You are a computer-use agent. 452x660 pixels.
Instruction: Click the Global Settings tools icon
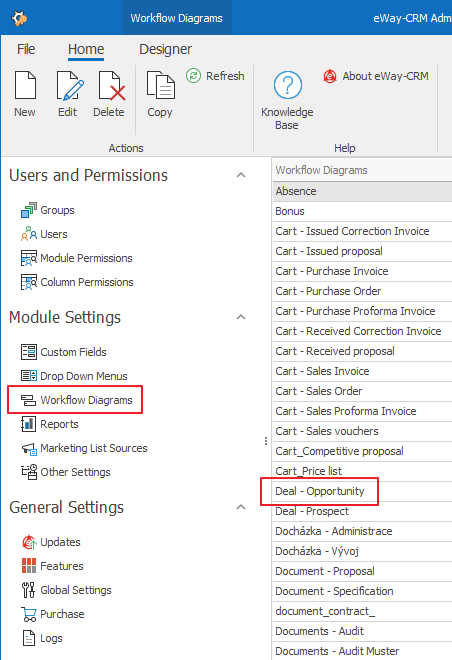click(x=29, y=590)
